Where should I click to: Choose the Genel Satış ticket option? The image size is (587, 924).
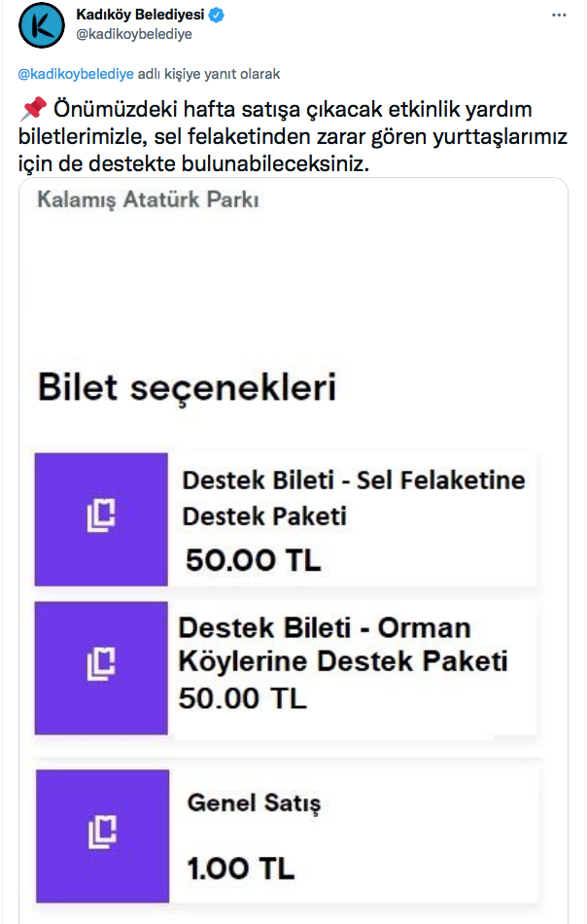(x=254, y=803)
